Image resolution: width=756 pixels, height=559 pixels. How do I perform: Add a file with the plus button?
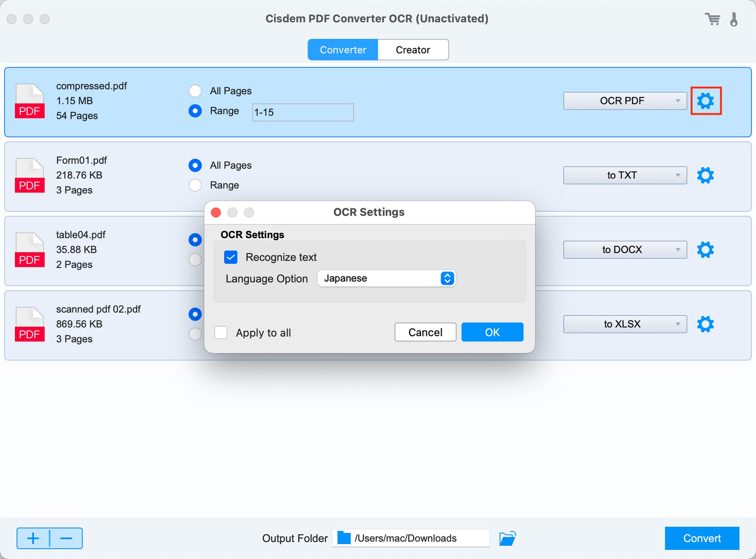click(33, 538)
